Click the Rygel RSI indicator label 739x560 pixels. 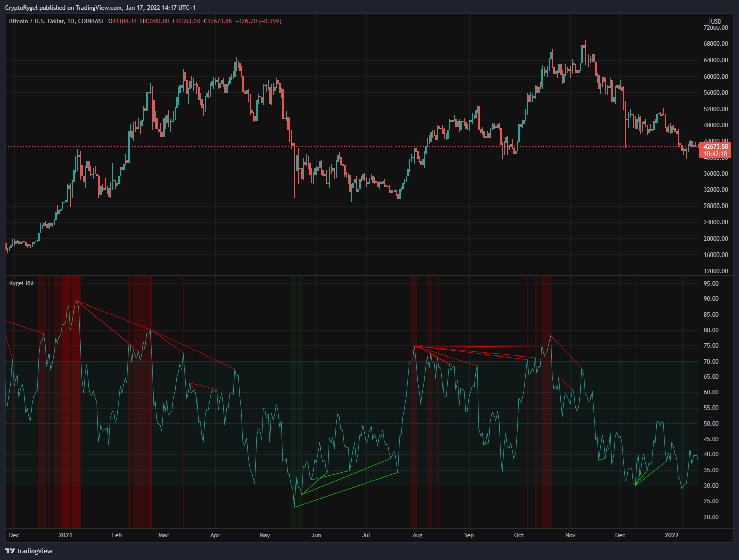click(x=21, y=283)
